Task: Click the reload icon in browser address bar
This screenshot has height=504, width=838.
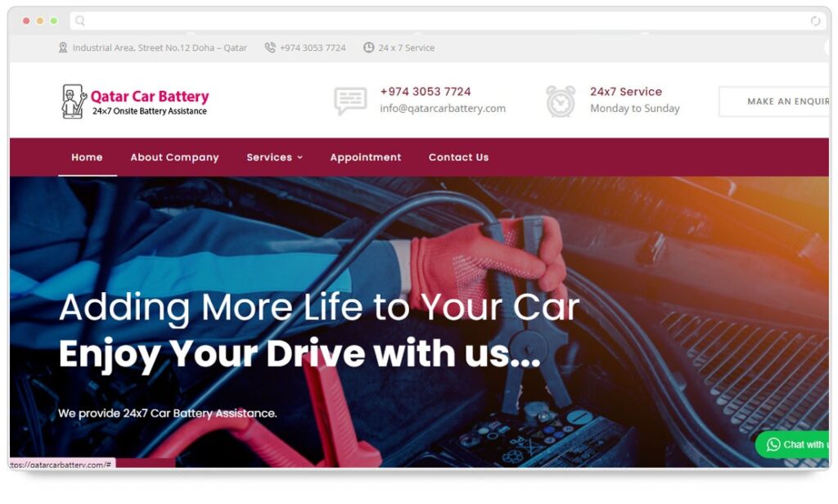Action: [816, 20]
